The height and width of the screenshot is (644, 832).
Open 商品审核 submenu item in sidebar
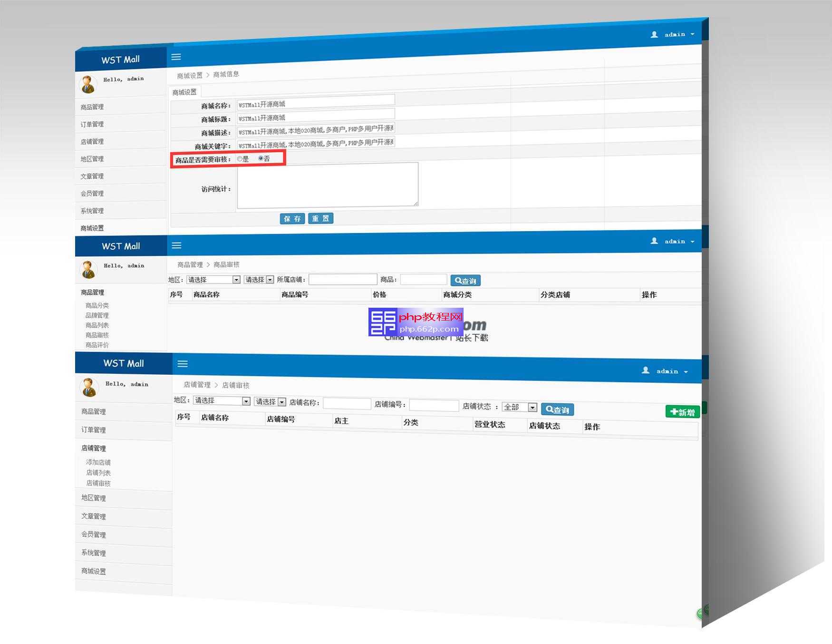[97, 335]
